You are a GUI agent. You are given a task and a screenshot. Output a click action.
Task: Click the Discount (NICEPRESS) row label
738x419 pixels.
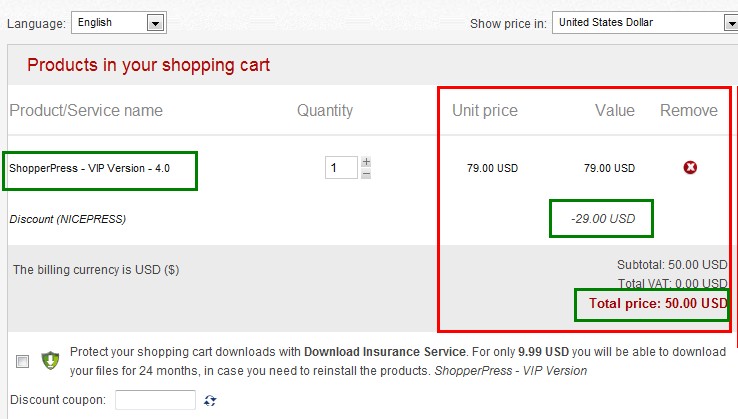click(x=68, y=219)
